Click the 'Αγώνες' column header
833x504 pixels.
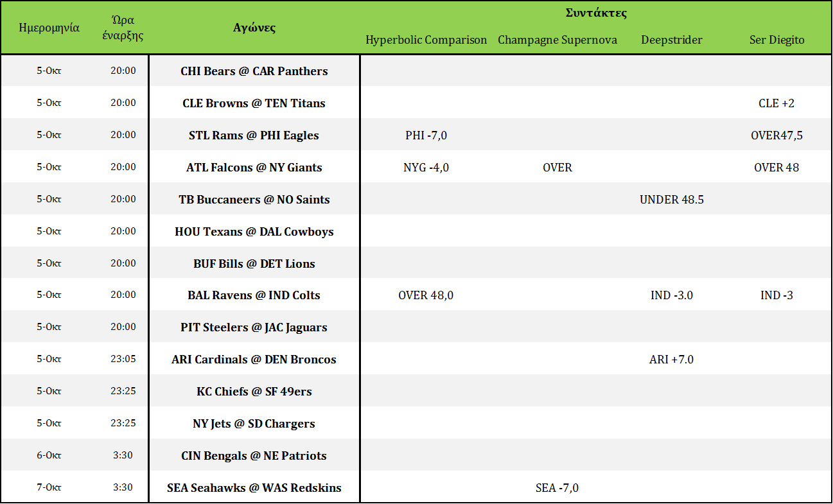coord(254,28)
